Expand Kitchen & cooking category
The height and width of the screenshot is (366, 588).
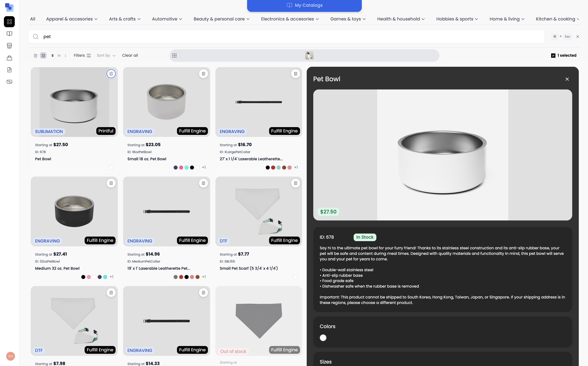tap(557, 19)
